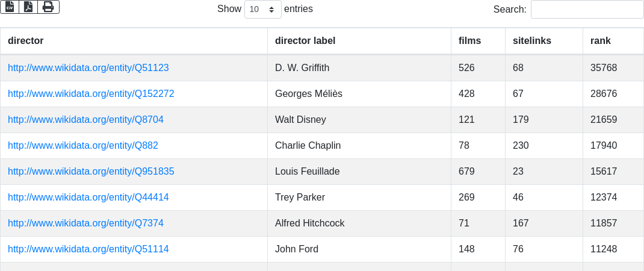
Task: Sort table by director column header
Action: click(134, 41)
